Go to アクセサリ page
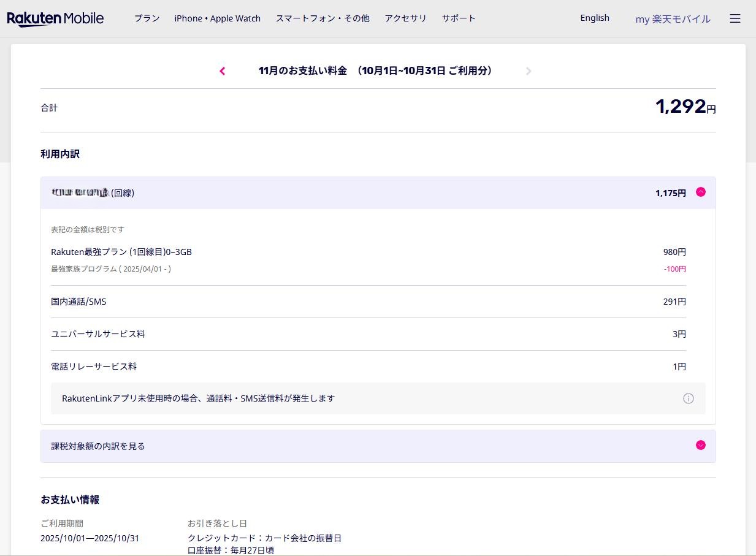 (x=405, y=18)
